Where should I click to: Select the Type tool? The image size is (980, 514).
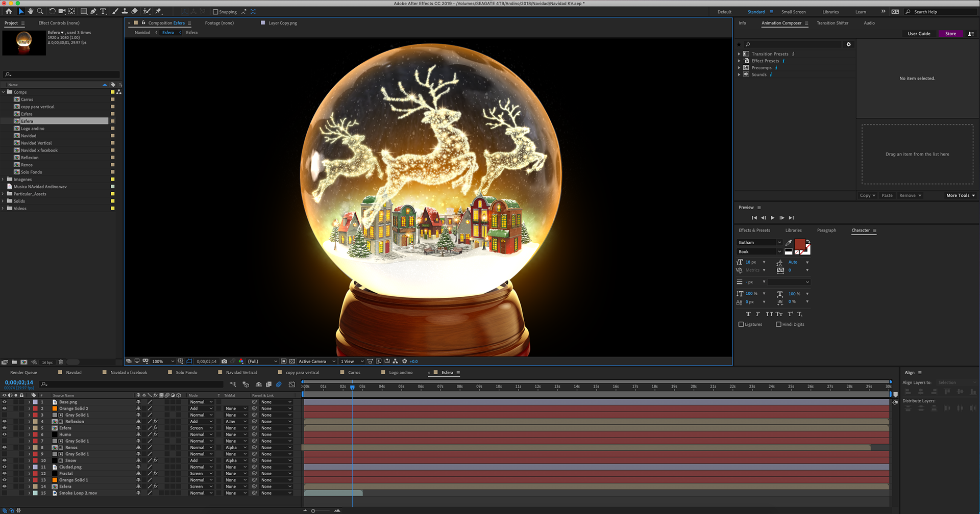[103, 11]
